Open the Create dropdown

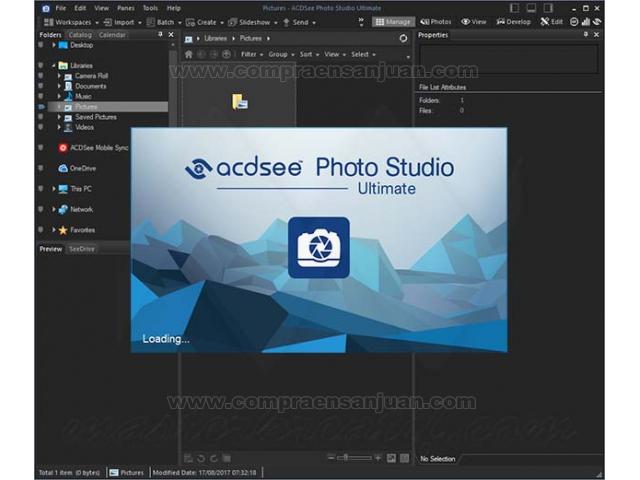pos(204,22)
